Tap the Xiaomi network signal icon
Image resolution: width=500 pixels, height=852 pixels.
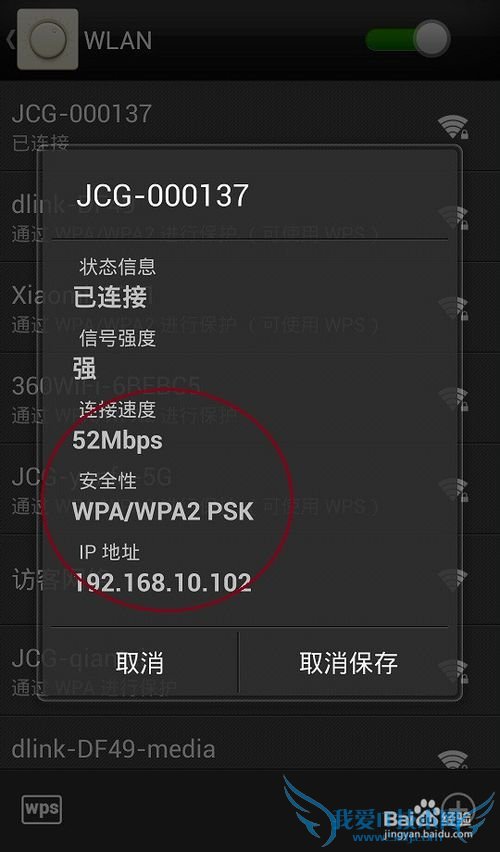click(453, 308)
